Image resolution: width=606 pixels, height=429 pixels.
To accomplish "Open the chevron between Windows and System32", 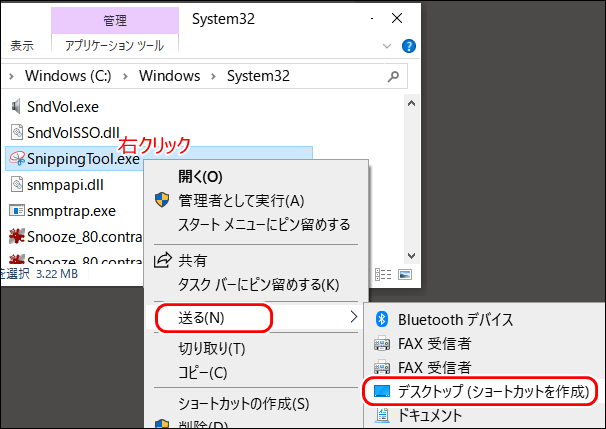I will pos(213,76).
